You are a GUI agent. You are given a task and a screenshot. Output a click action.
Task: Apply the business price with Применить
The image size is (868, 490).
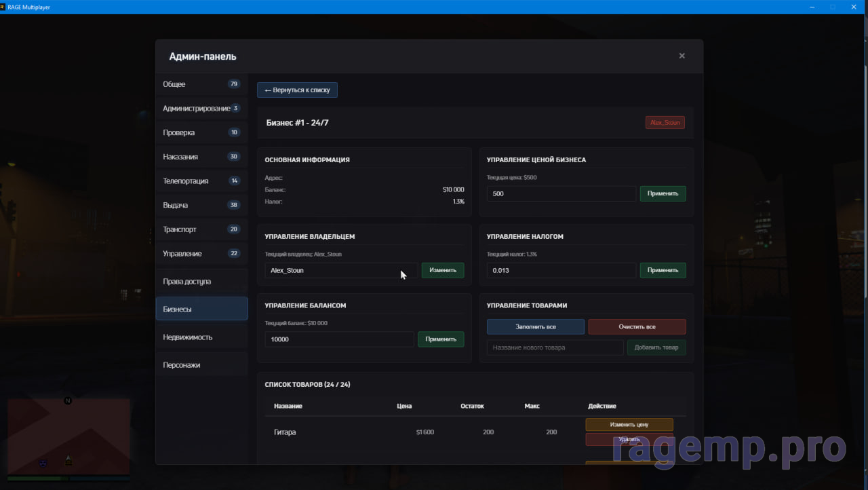(663, 193)
